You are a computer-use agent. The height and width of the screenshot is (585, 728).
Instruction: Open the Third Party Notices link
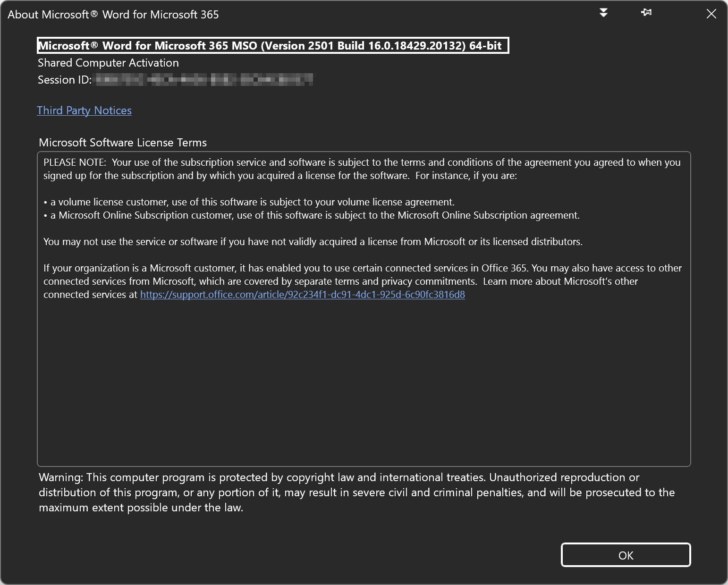(85, 110)
